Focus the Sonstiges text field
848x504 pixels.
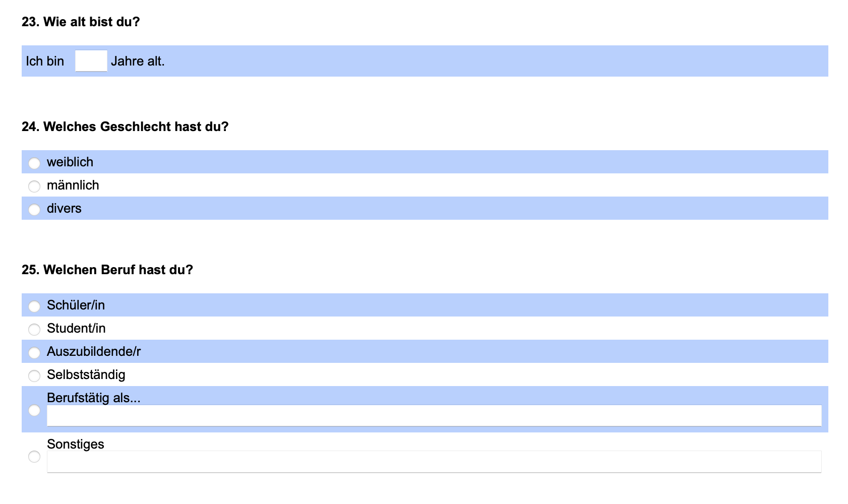point(434,462)
